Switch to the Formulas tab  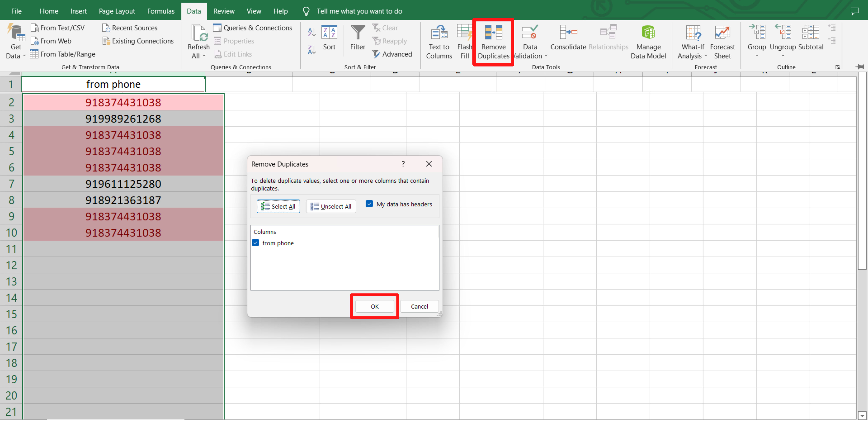tap(161, 11)
